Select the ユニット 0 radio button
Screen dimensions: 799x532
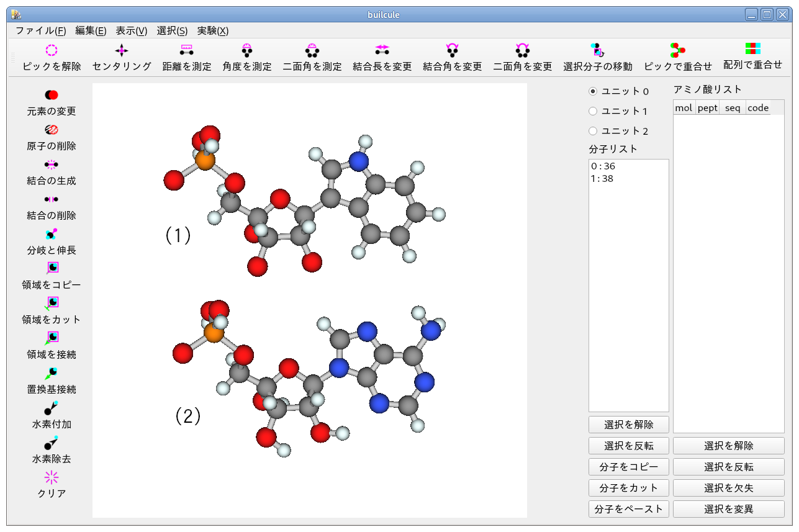click(593, 91)
